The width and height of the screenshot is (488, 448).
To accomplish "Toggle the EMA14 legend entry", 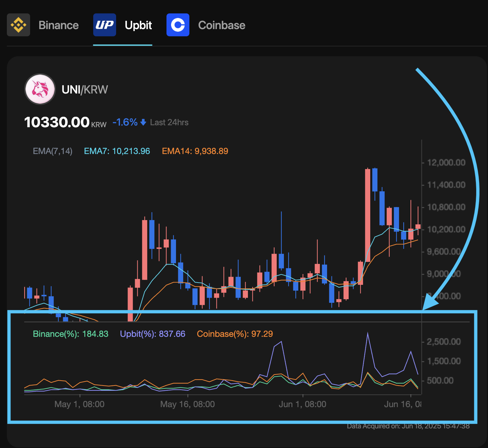I will click(195, 151).
